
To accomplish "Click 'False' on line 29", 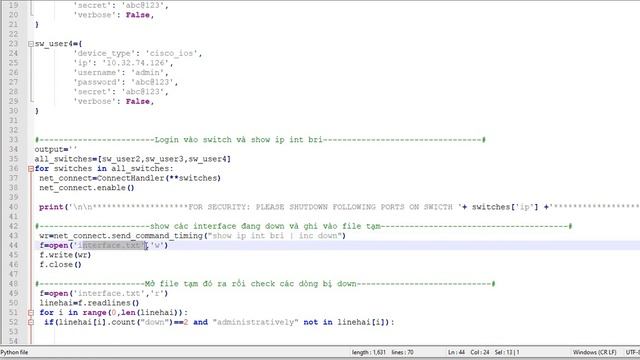I will coord(138,101).
